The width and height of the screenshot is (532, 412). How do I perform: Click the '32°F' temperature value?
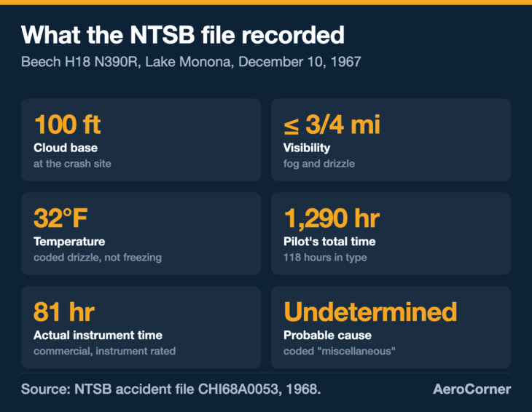point(60,218)
